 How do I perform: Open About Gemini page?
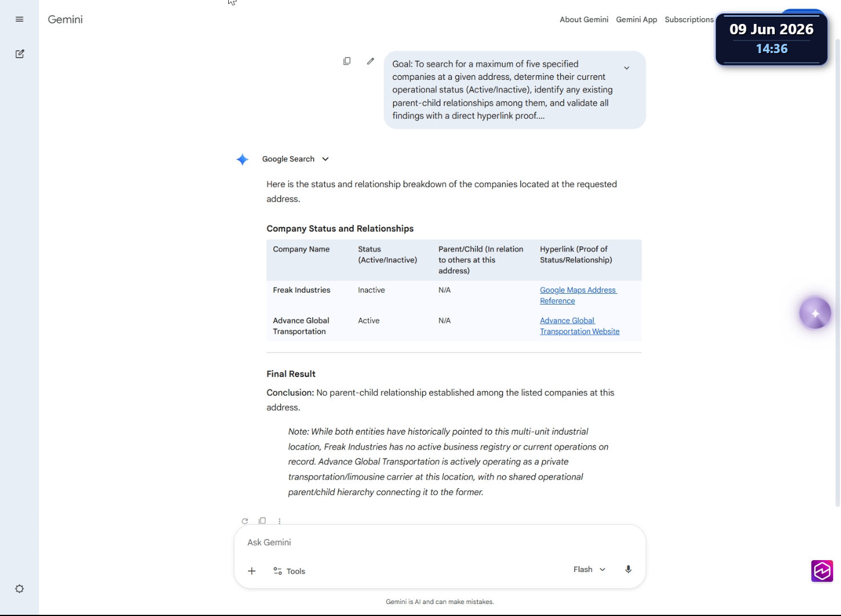tap(584, 19)
